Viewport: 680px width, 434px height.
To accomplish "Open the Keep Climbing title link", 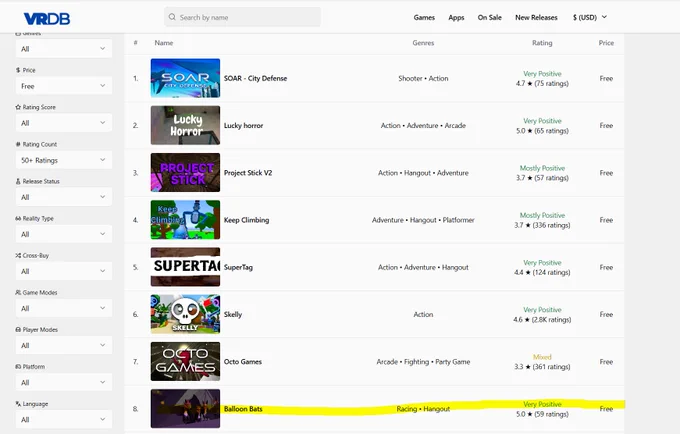I will point(246,220).
